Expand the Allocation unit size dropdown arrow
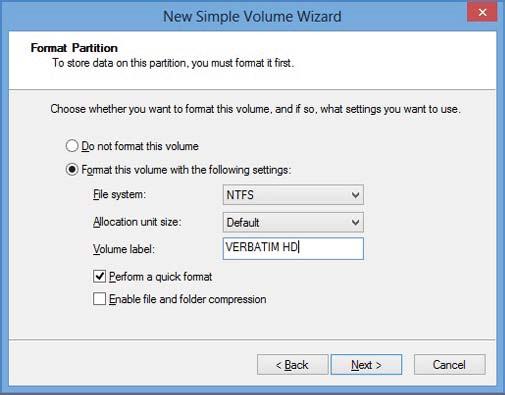The width and height of the screenshot is (505, 395). pos(355,222)
